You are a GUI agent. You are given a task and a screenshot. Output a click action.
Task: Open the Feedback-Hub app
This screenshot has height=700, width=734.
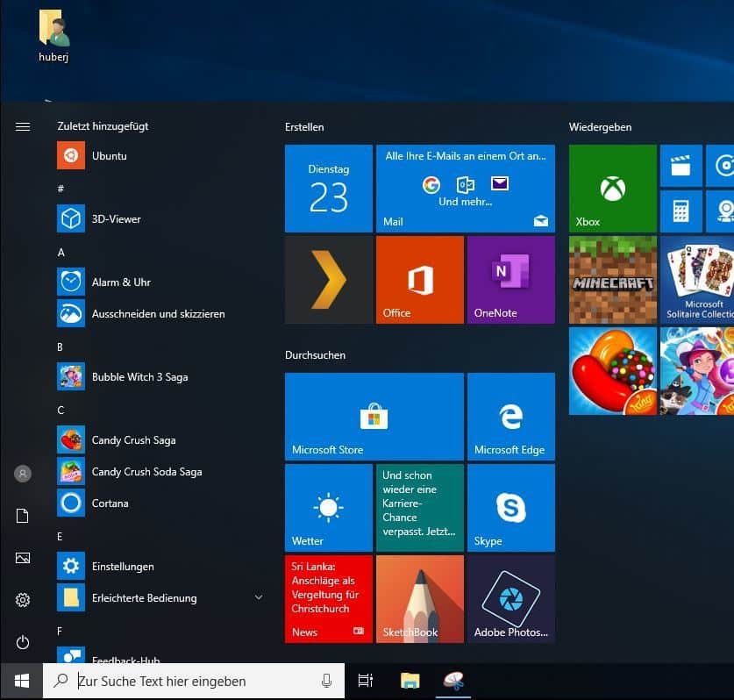tap(159, 655)
